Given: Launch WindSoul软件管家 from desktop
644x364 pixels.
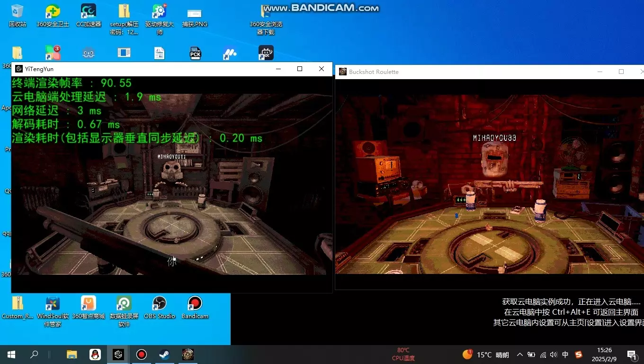Looking at the screenshot, I should (53, 311).
